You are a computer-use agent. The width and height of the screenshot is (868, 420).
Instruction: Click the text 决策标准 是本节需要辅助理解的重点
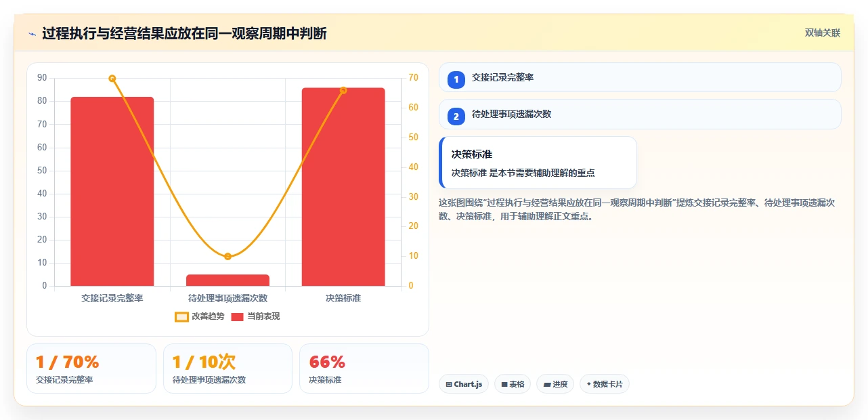[523, 173]
